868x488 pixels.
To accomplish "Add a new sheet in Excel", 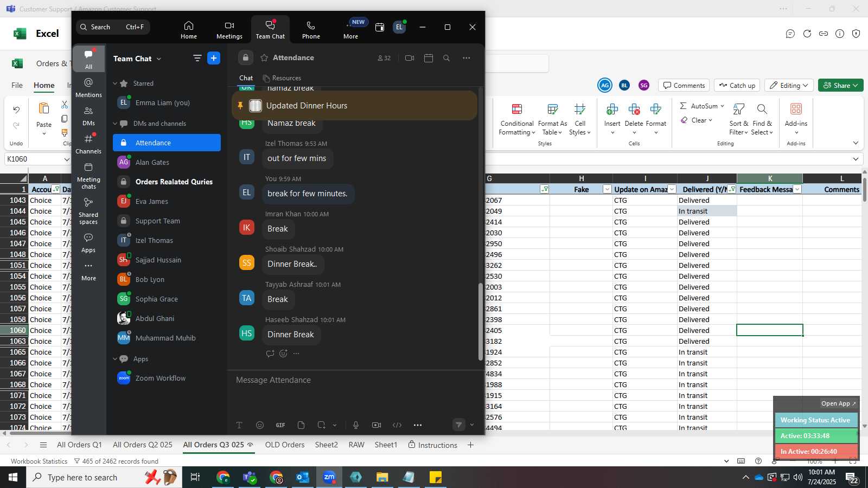I will pyautogui.click(x=470, y=445).
